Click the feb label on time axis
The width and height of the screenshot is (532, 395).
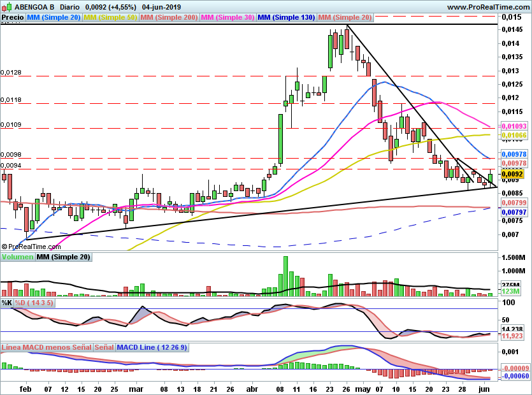point(25,389)
